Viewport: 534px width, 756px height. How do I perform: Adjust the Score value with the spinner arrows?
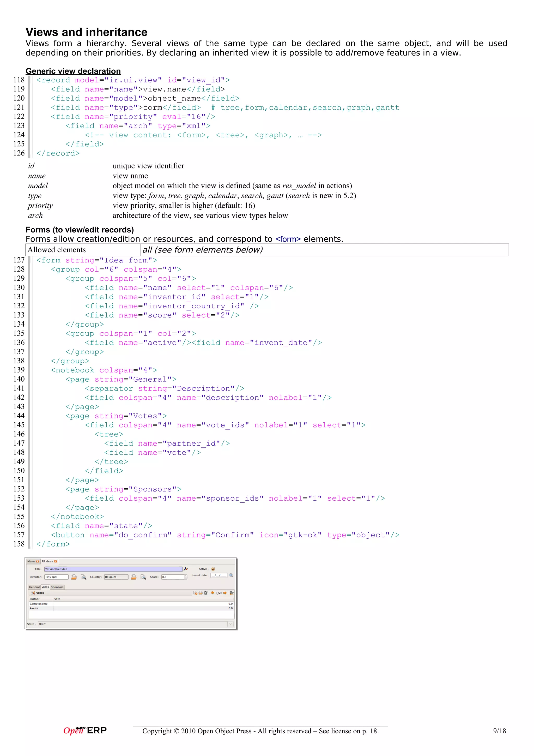pyautogui.click(x=186, y=577)
